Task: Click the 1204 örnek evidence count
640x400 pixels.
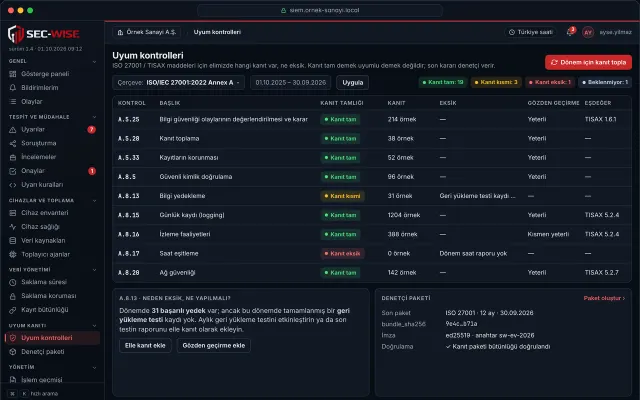Action: tap(404, 216)
